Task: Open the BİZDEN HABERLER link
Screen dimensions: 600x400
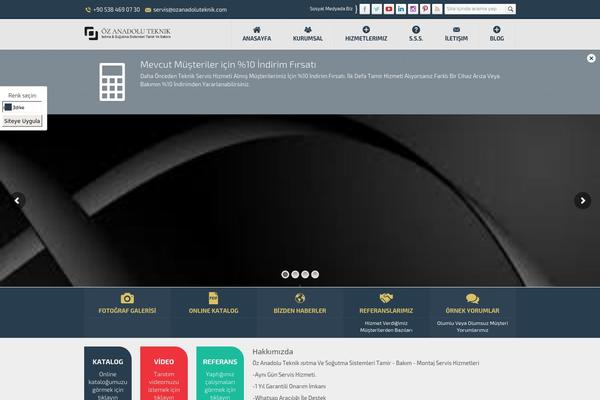Action: (x=300, y=311)
